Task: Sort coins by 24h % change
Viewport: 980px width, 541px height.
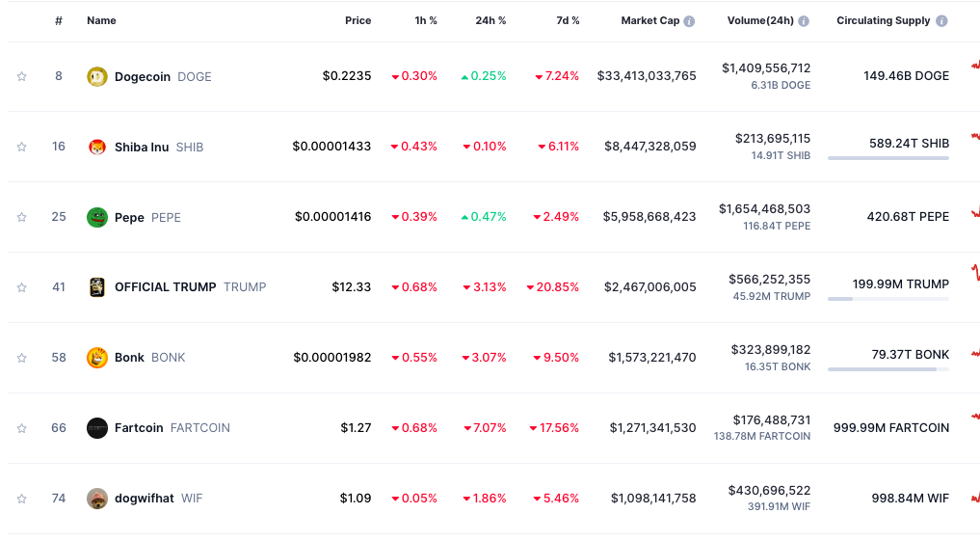Action: 490,20
